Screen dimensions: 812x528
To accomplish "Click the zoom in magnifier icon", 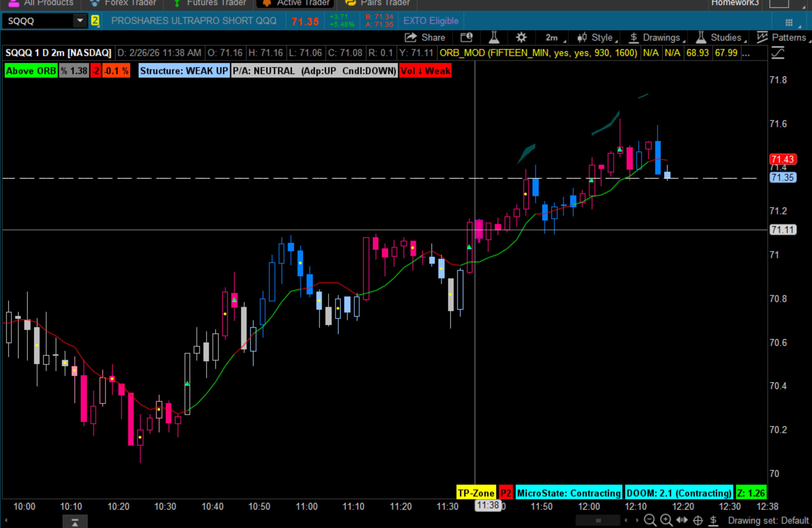I will tap(666, 520).
